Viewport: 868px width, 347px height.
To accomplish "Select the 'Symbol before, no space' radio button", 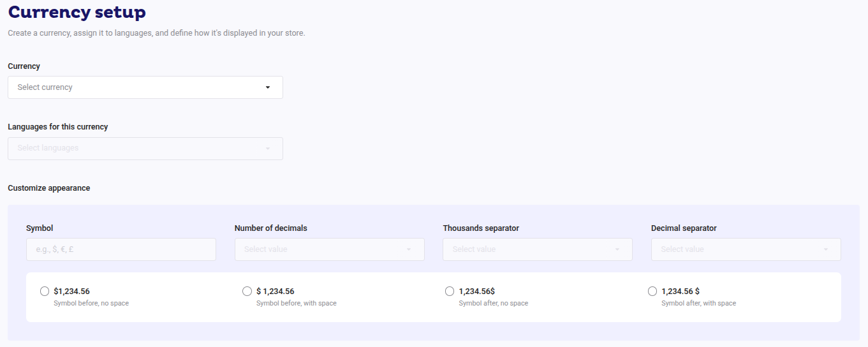I will coord(45,292).
